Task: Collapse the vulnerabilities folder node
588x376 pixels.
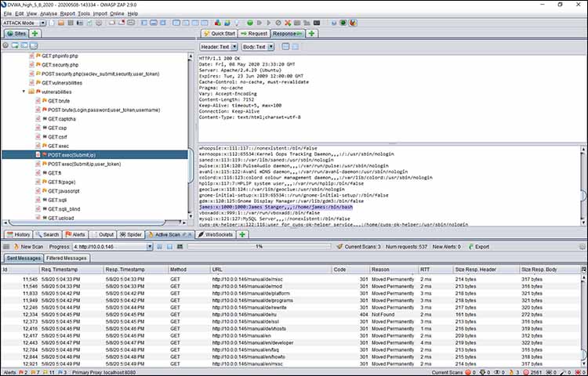Action: [24, 92]
